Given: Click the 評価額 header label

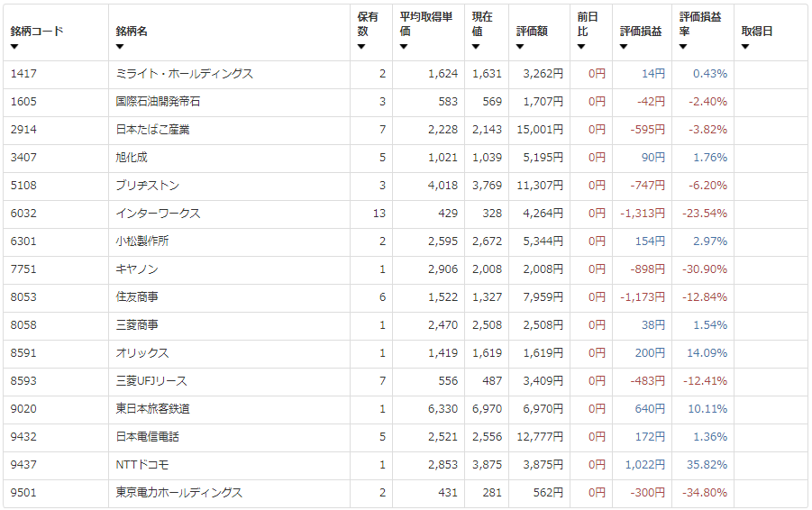Looking at the screenshot, I should (x=532, y=31).
